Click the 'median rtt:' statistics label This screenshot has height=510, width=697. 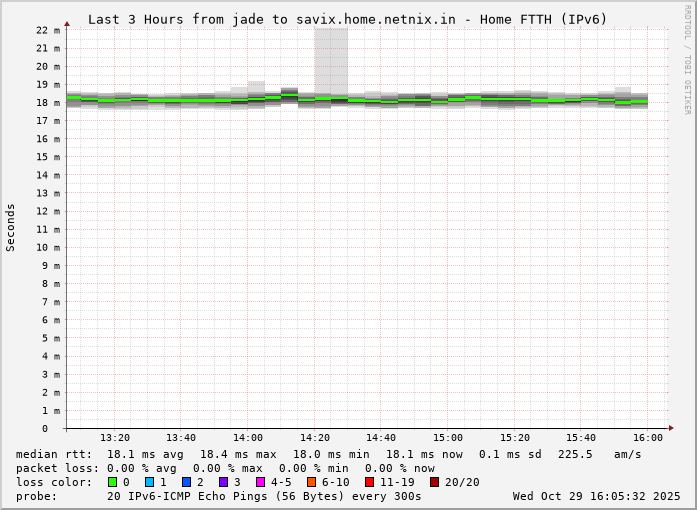[x=54, y=454]
